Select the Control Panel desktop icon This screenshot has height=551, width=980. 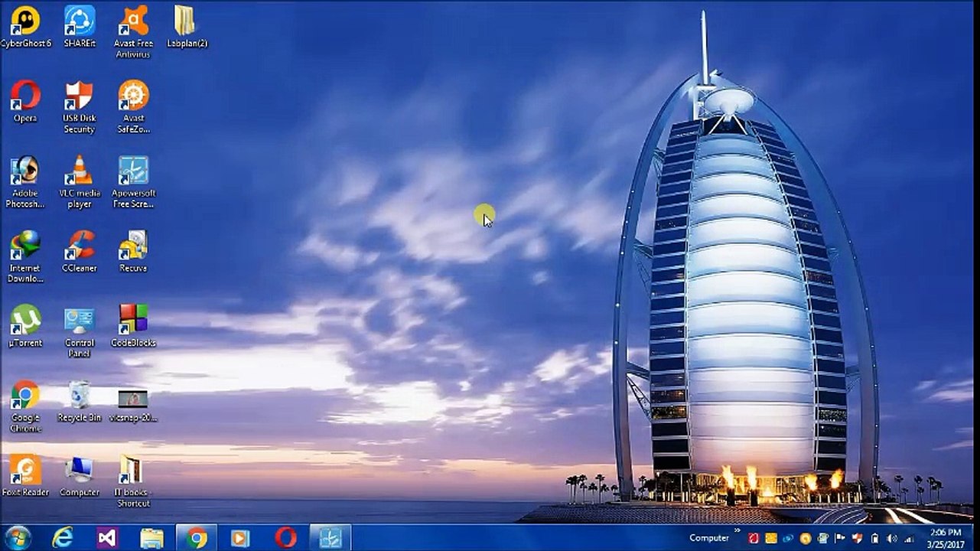(80, 332)
